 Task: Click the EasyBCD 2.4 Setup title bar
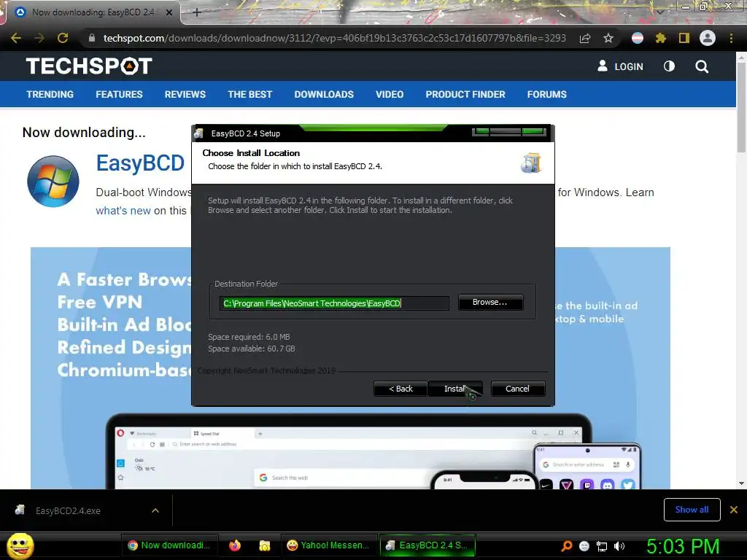[x=373, y=133]
